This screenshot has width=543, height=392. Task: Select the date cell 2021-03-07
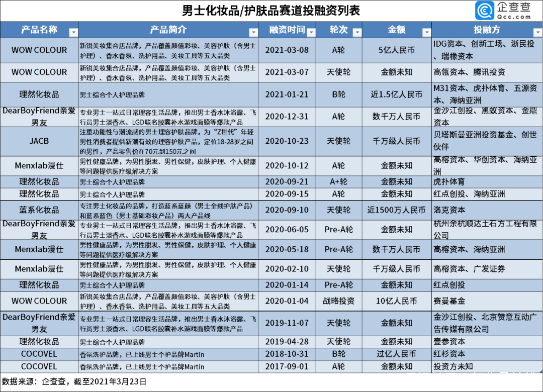[287, 72]
